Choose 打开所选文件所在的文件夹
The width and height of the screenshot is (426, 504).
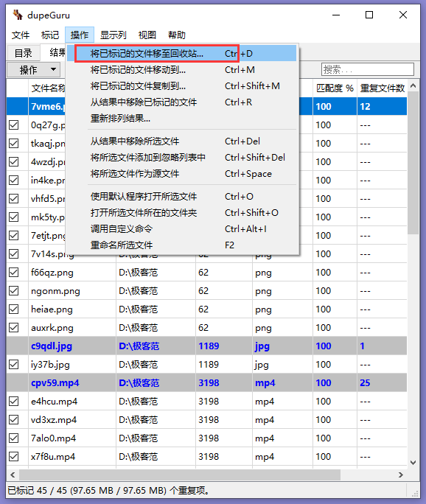point(181,212)
